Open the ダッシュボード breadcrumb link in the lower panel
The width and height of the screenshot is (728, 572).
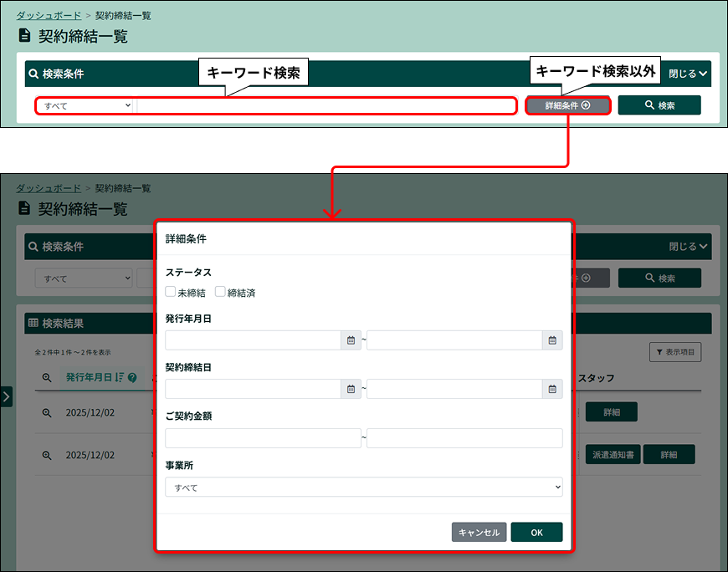click(x=49, y=188)
